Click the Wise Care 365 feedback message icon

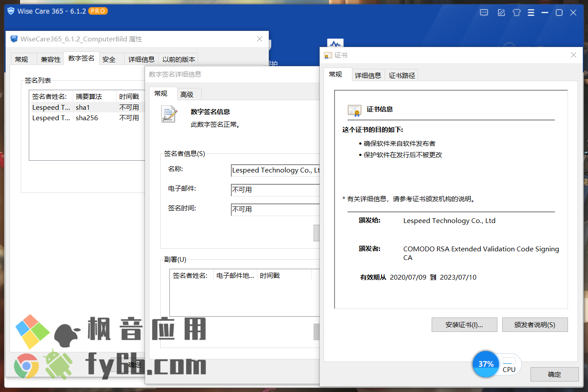click(x=484, y=13)
